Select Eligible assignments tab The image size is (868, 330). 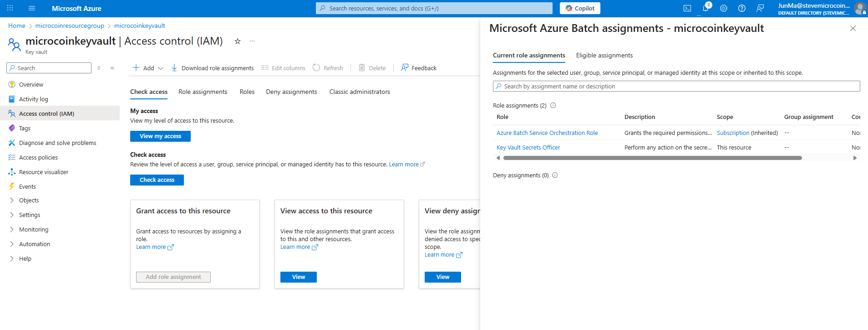[604, 55]
